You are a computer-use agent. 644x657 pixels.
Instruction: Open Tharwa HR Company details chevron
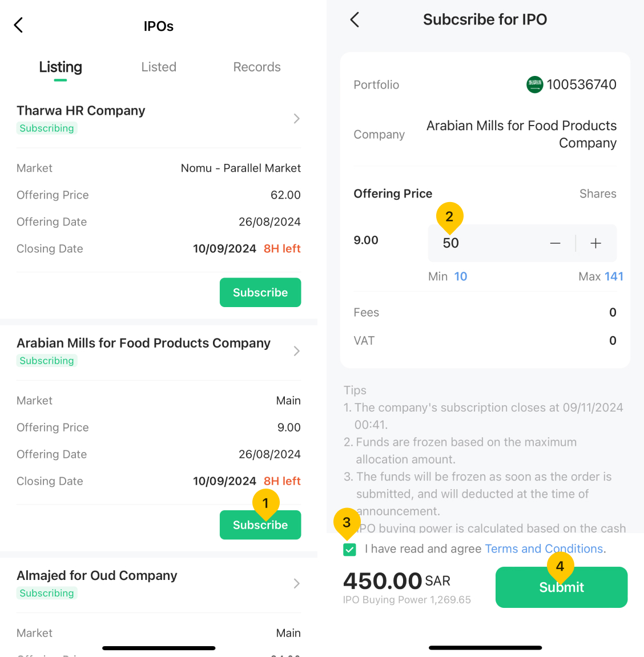click(297, 119)
